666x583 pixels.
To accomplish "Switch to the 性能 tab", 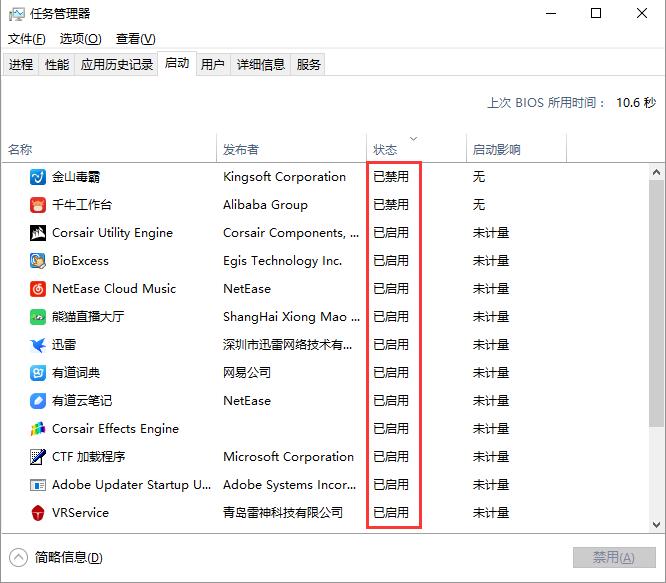I will tap(57, 65).
